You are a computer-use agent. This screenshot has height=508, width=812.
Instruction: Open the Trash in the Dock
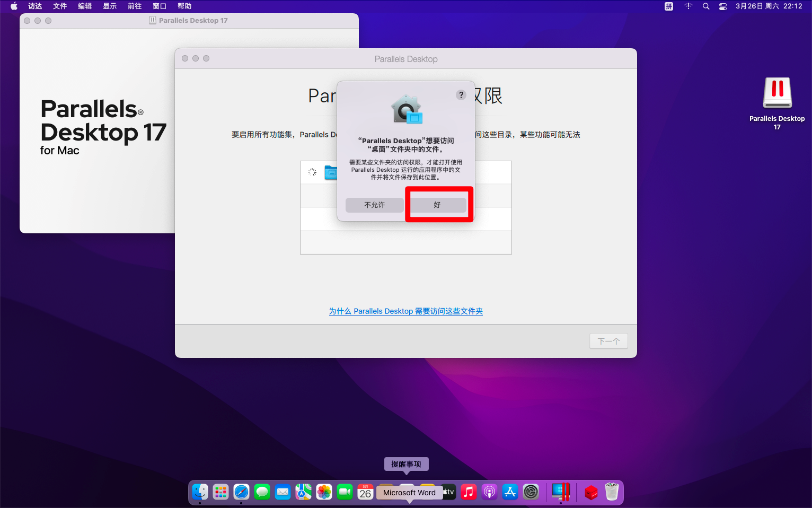click(x=612, y=492)
